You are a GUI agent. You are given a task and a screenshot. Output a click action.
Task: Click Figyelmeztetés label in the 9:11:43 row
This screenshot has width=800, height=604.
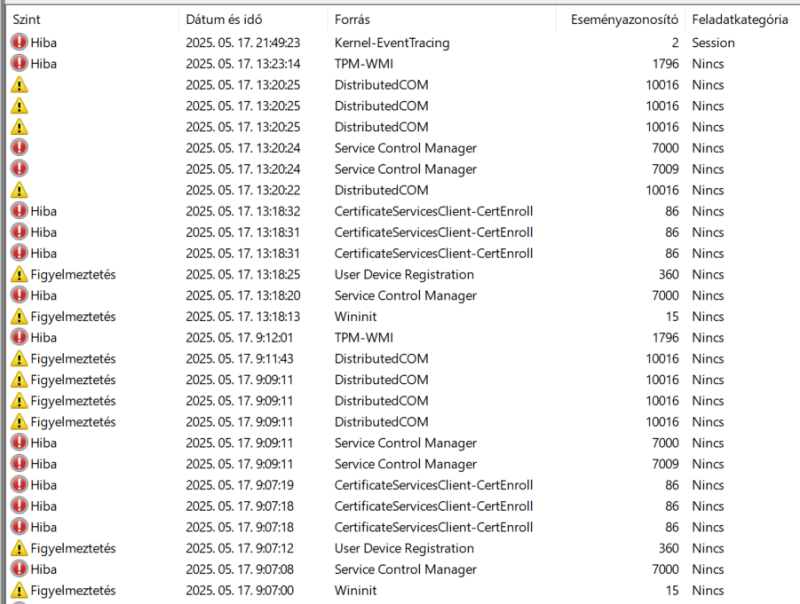[73, 359]
